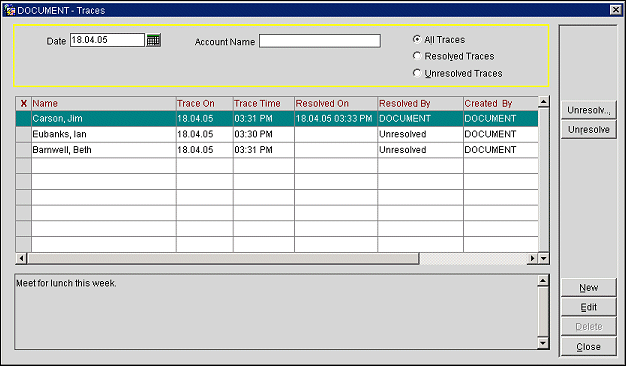Click notes area scroll down arrow

pos(543,343)
